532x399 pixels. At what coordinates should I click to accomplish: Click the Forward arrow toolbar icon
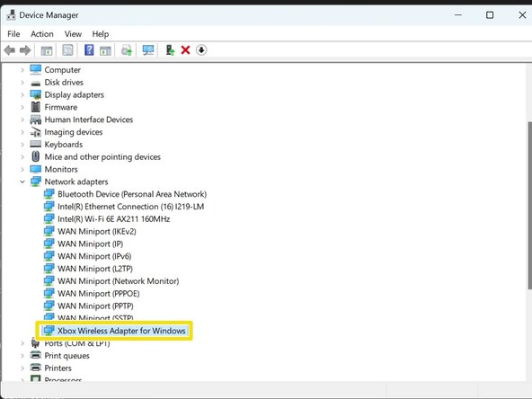click(25, 50)
